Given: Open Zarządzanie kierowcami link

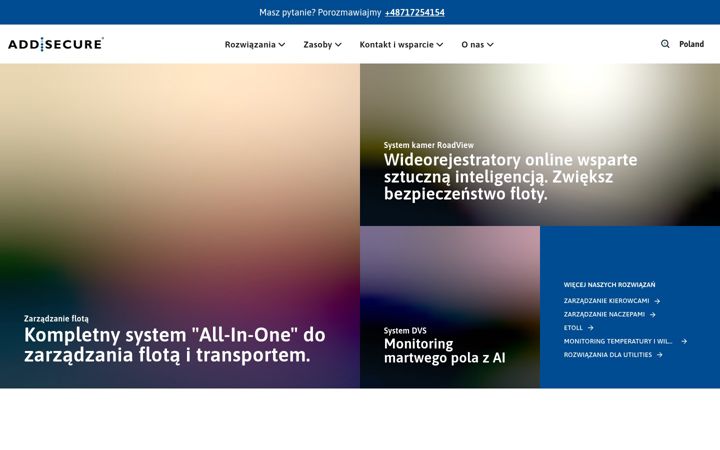Looking at the screenshot, I should click(607, 301).
